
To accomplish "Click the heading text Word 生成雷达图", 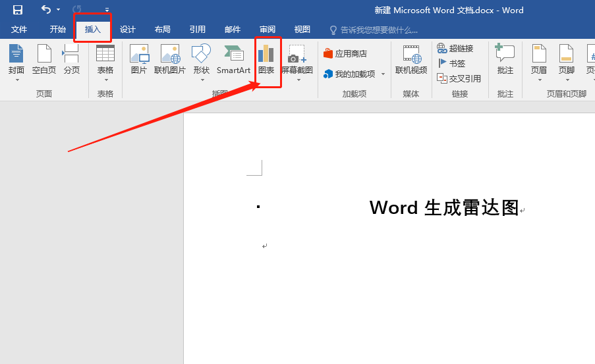I will coord(444,208).
